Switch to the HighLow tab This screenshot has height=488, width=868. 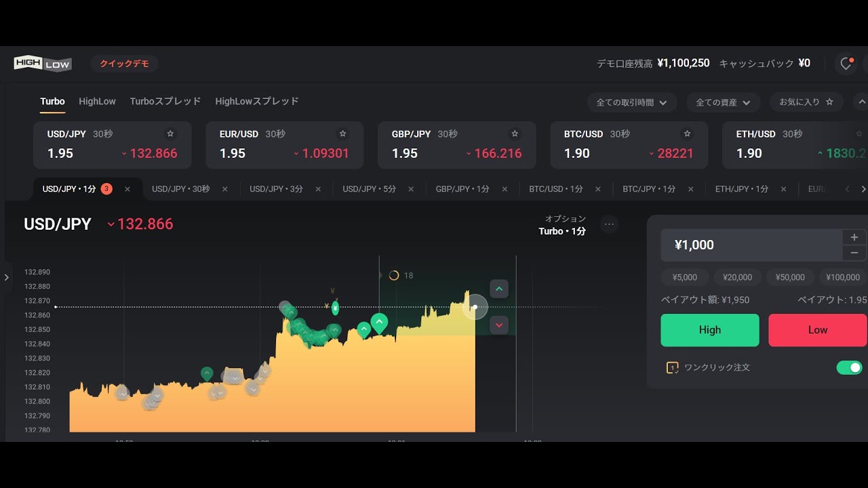(x=97, y=101)
